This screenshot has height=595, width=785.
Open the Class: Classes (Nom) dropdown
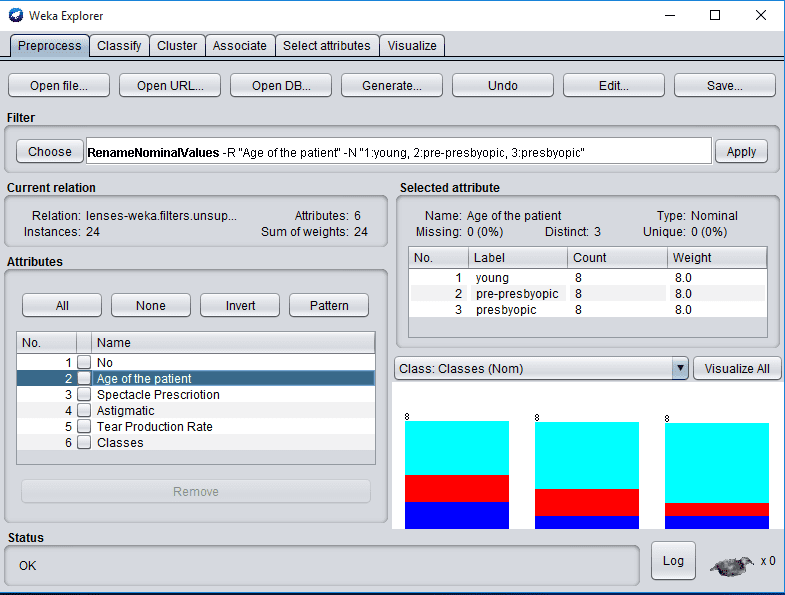tap(541, 369)
